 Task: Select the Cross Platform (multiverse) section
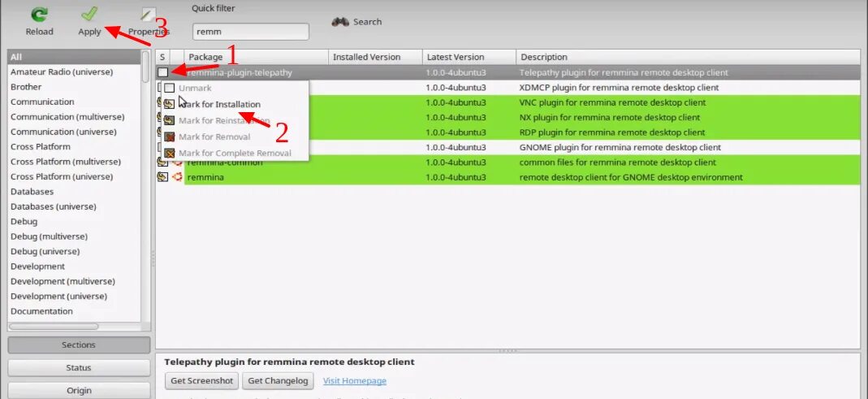coord(74,162)
